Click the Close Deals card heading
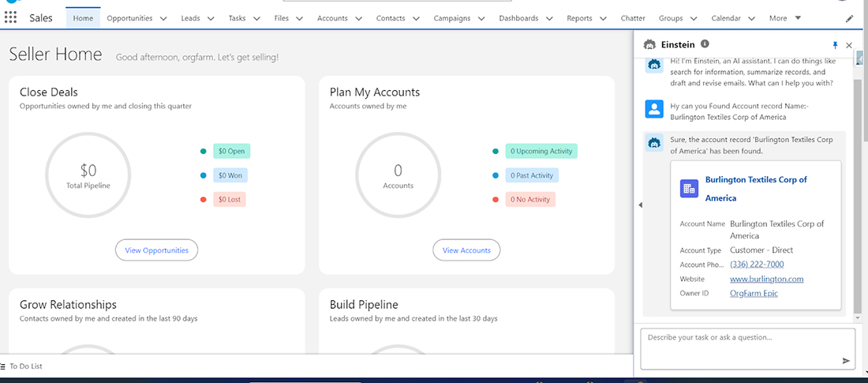868x383 pixels. pyautogui.click(x=49, y=92)
